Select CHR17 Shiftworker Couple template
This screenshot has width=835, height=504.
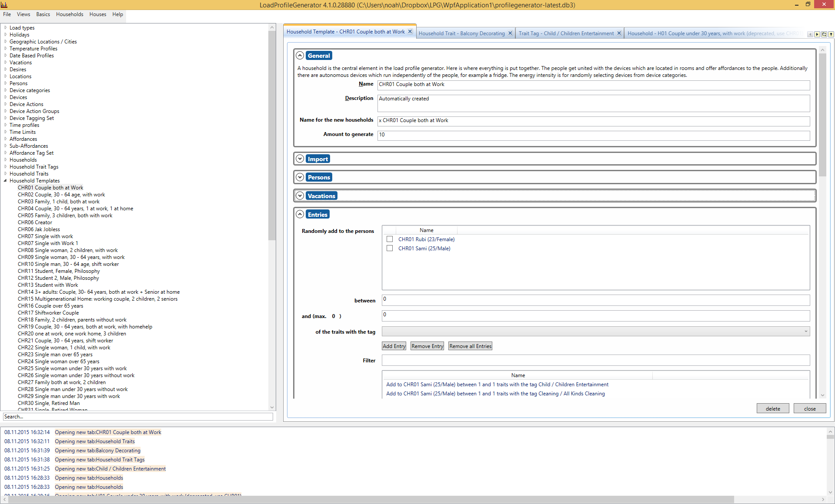tap(48, 313)
